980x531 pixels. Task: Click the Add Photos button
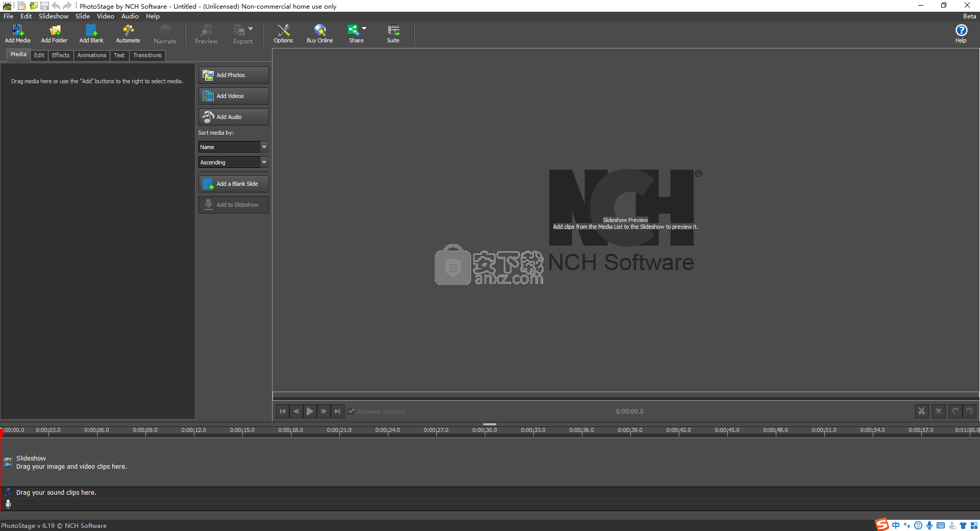(234, 75)
